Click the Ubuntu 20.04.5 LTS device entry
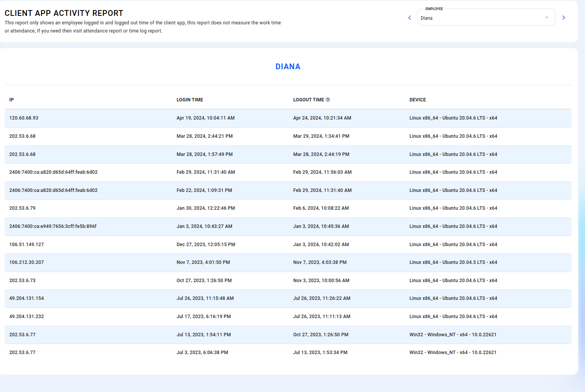 coord(453,262)
